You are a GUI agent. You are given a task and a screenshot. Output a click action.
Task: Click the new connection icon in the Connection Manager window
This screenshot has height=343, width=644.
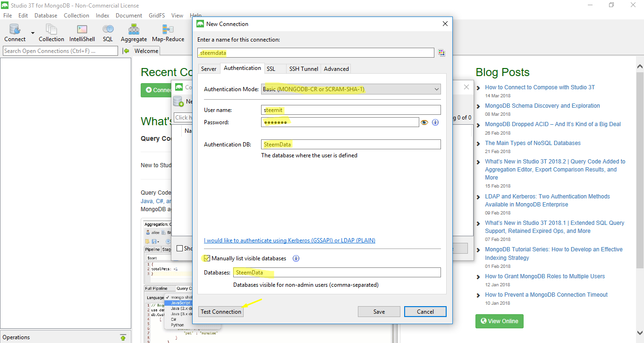pos(178,101)
